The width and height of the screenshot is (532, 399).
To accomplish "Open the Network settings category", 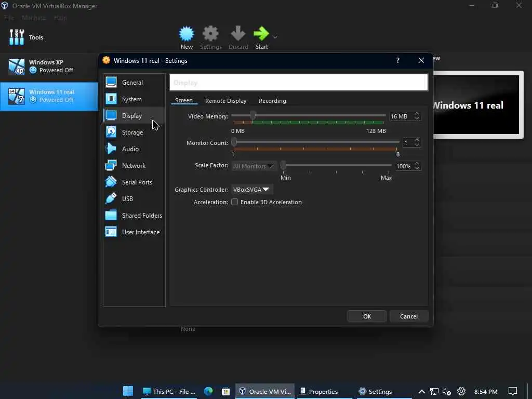I will coord(134,166).
